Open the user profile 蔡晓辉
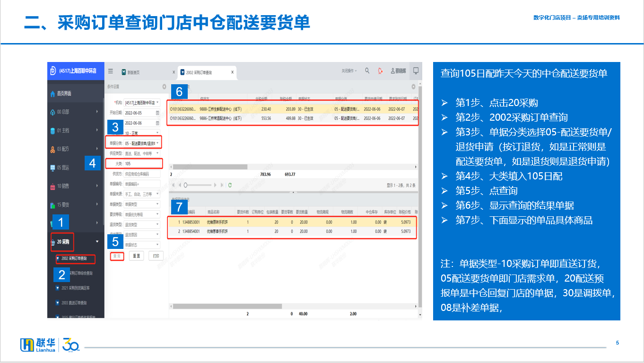644x363 pixels. 398,71
